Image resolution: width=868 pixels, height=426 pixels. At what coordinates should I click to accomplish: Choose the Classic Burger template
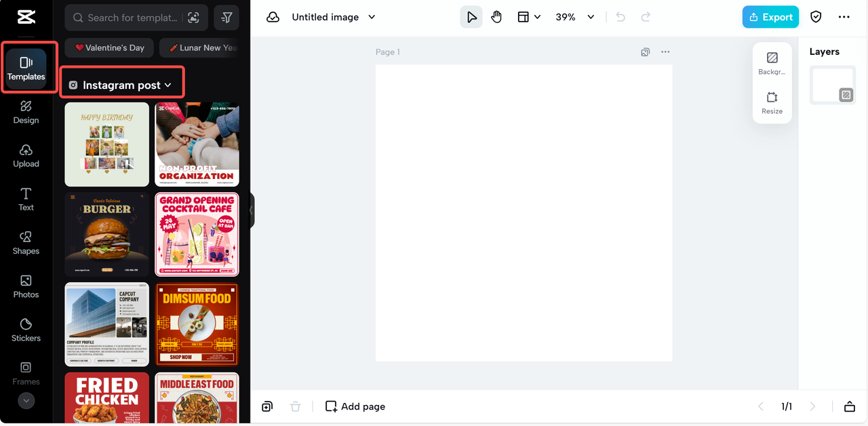(x=106, y=234)
